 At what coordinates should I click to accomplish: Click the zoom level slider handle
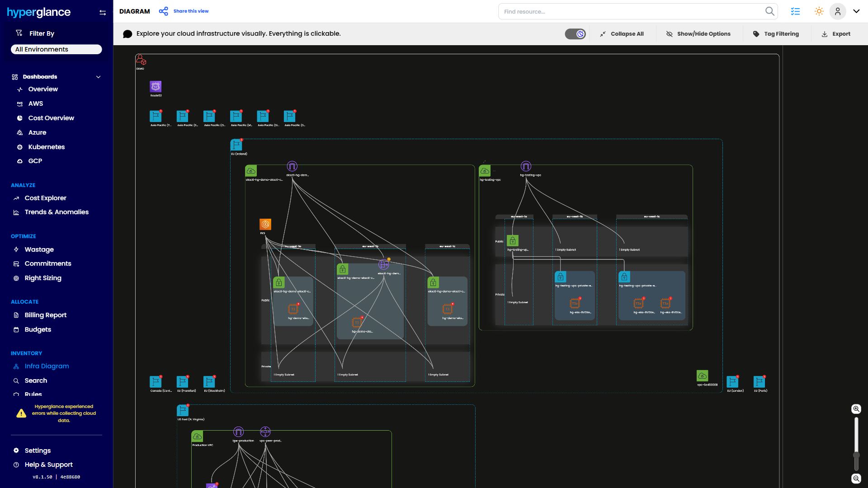click(856, 455)
